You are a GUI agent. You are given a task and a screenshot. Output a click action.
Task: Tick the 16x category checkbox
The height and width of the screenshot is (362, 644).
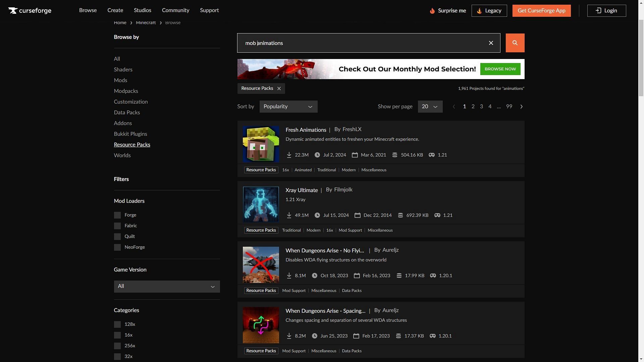click(x=117, y=335)
